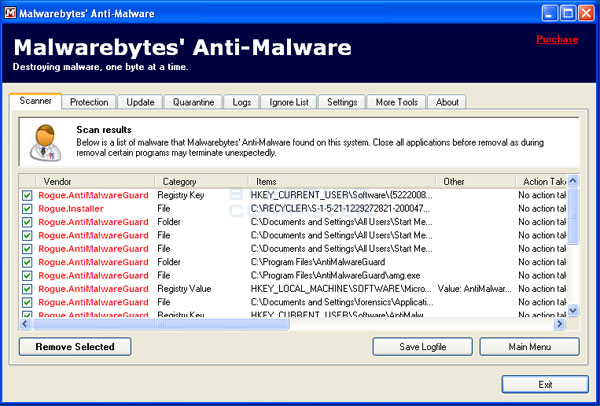This screenshot has width=600, height=406.
Task: Toggle checkbox for the Start Menu Folder row
Action: 27,222
